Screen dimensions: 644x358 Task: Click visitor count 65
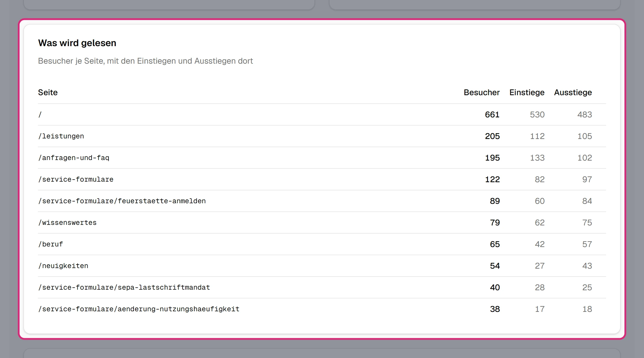(495, 244)
